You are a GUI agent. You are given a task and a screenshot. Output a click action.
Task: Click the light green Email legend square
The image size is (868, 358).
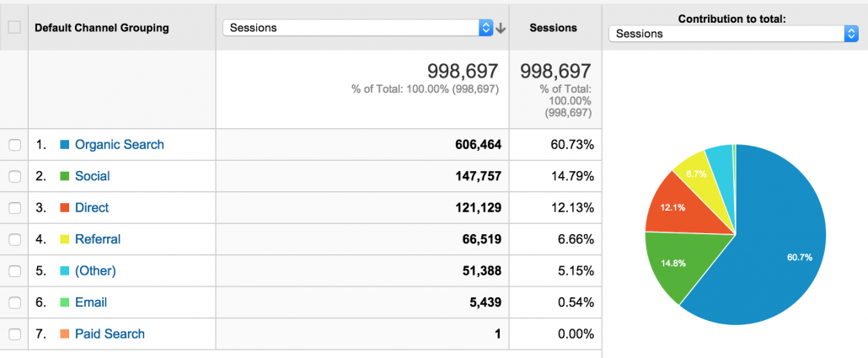[x=64, y=302]
